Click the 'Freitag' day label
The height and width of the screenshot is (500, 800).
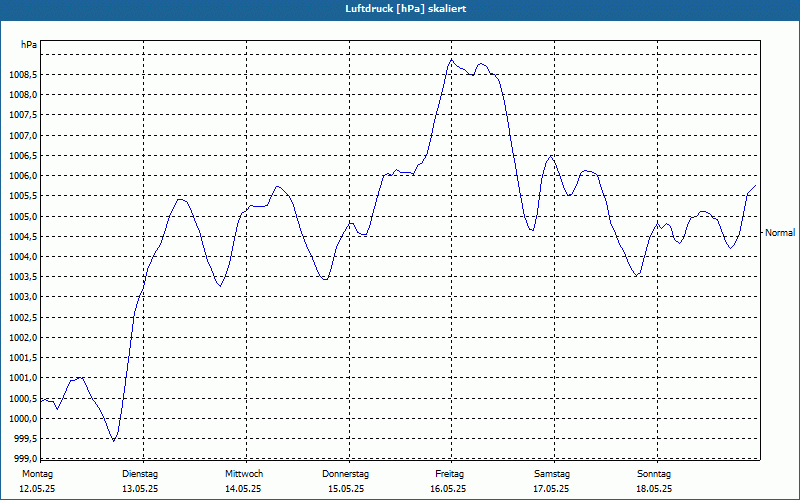[x=449, y=474]
